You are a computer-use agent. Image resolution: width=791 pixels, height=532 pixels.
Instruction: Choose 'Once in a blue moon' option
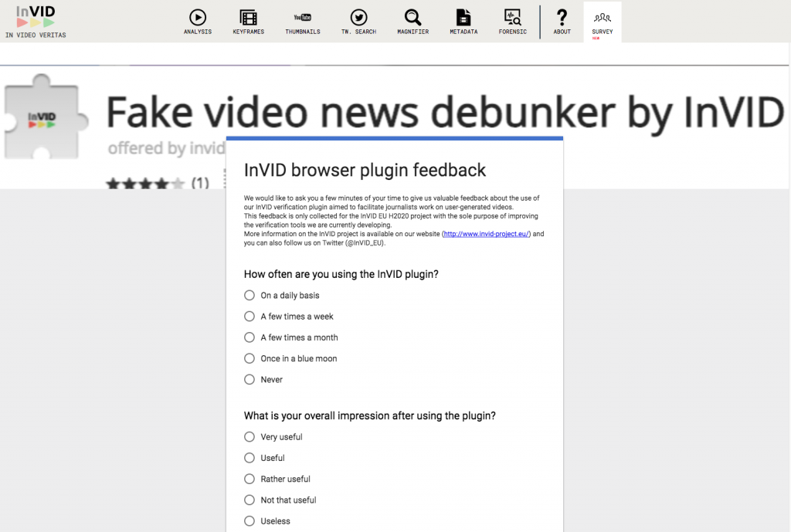250,358
